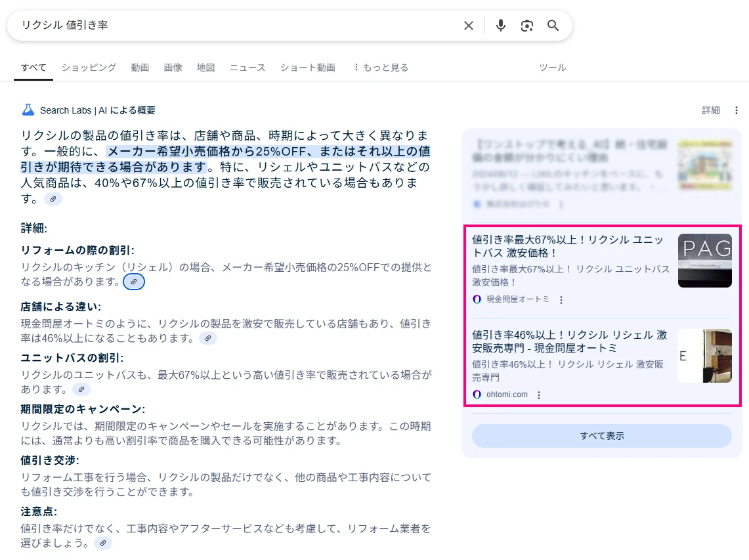The height and width of the screenshot is (560, 749).
Task: Switch to the ニュース tab
Action: point(247,68)
